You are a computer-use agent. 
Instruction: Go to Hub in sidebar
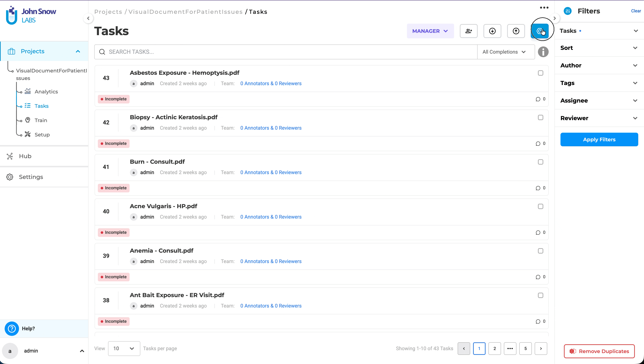point(25,156)
